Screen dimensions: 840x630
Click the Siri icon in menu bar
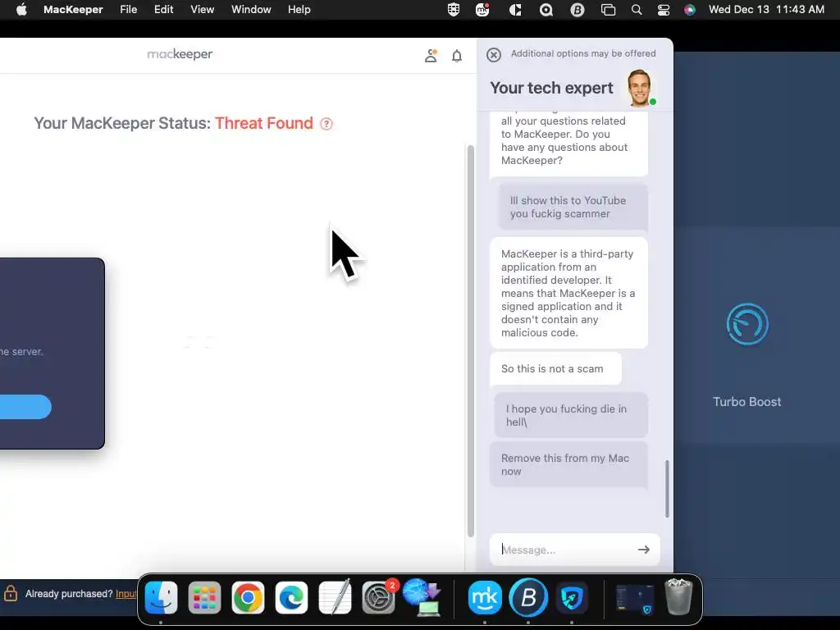690,10
